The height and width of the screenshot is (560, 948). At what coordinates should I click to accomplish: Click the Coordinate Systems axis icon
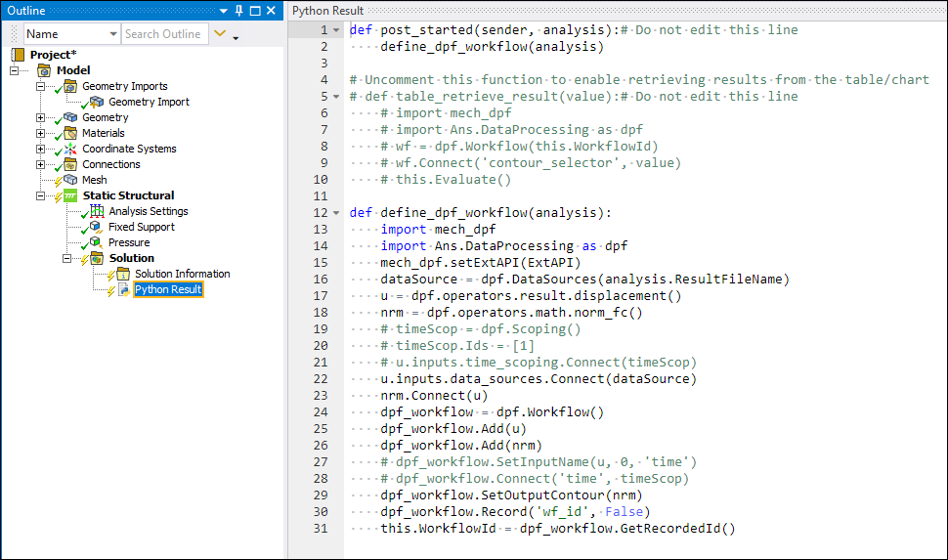coord(70,149)
